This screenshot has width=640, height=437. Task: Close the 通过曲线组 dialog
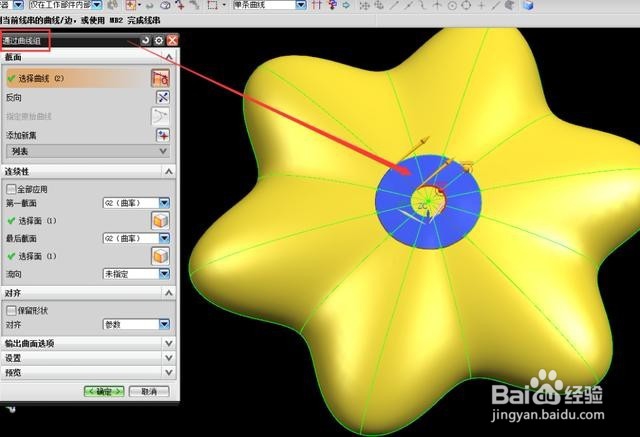173,40
